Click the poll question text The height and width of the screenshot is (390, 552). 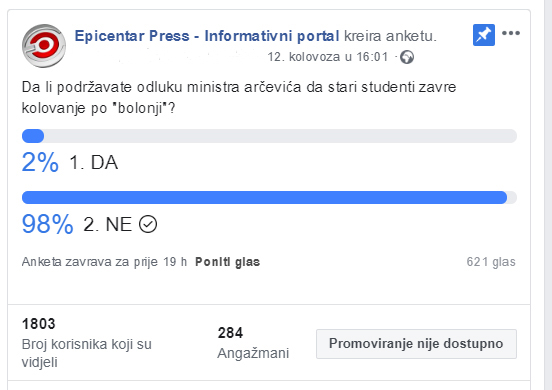tap(239, 98)
